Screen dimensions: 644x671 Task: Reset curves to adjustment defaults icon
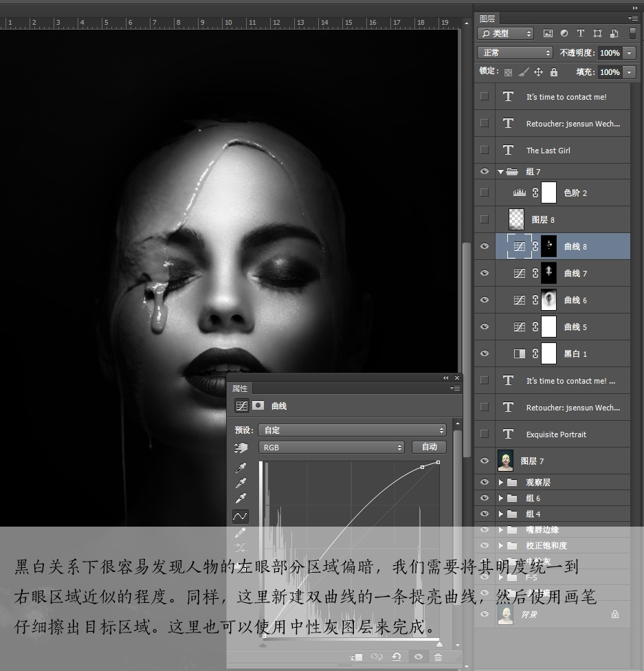pos(397,657)
